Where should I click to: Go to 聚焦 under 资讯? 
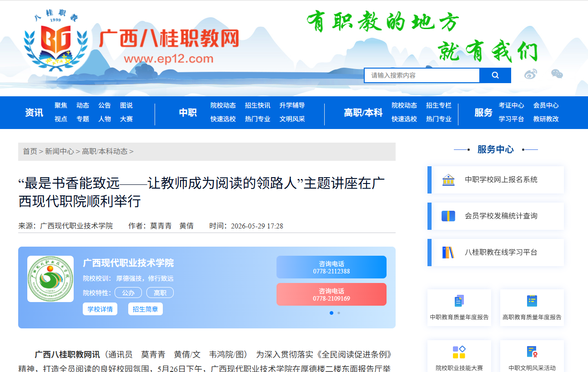pos(61,105)
